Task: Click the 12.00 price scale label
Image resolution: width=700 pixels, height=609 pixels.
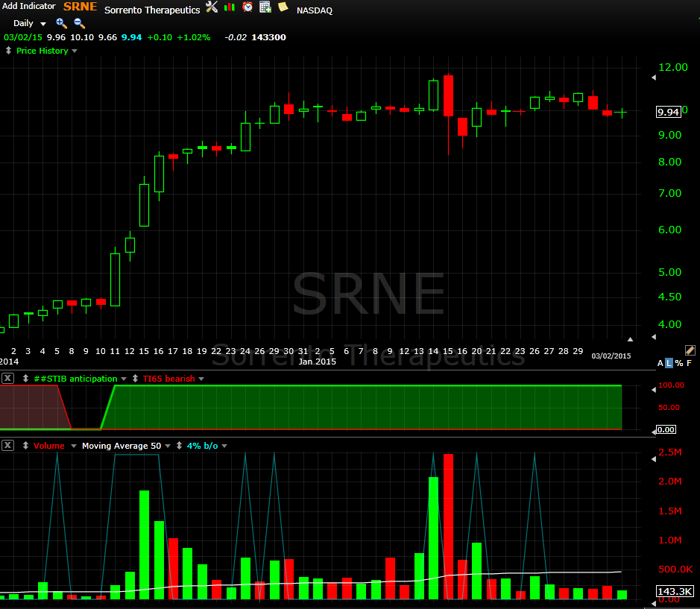Action: pos(673,67)
